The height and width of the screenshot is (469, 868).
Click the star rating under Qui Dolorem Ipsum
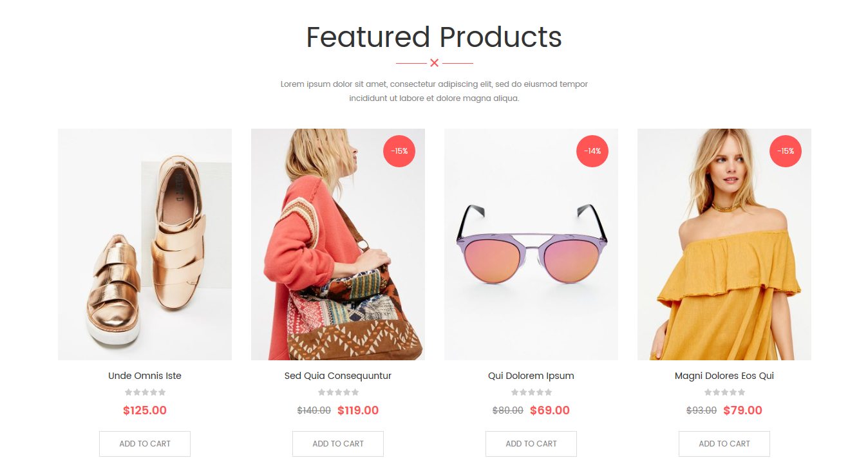click(x=531, y=392)
